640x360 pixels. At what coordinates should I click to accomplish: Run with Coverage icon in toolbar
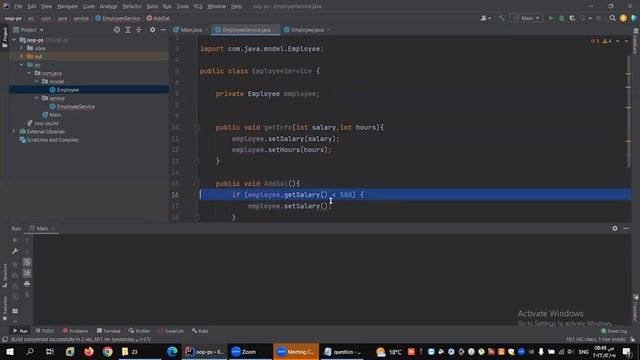point(572,18)
